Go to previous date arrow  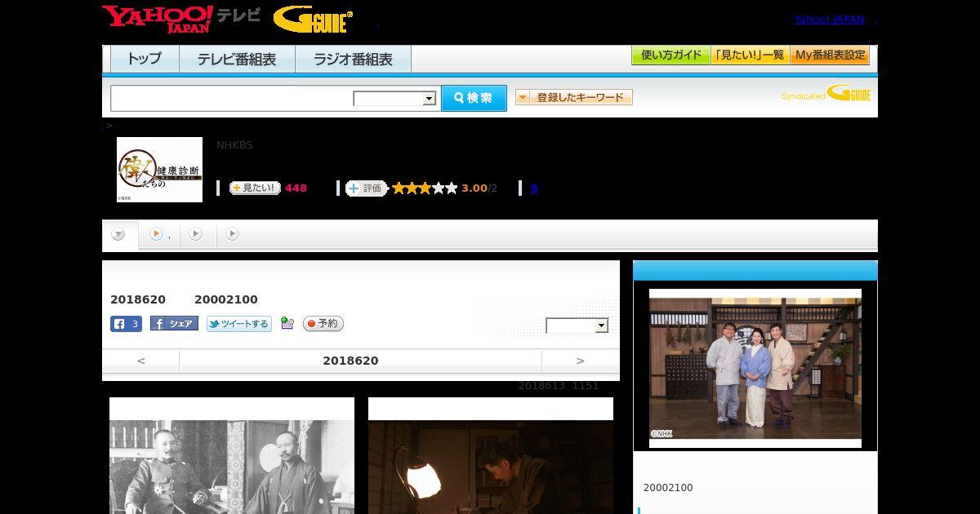click(141, 361)
